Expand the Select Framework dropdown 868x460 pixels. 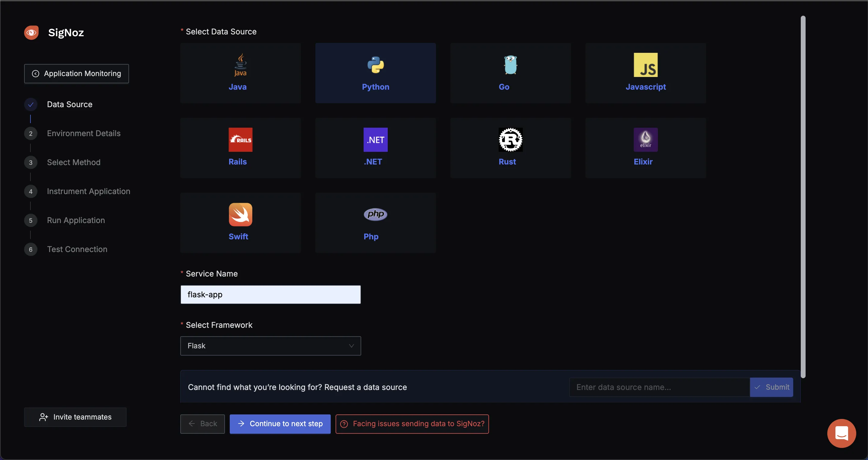tap(270, 346)
